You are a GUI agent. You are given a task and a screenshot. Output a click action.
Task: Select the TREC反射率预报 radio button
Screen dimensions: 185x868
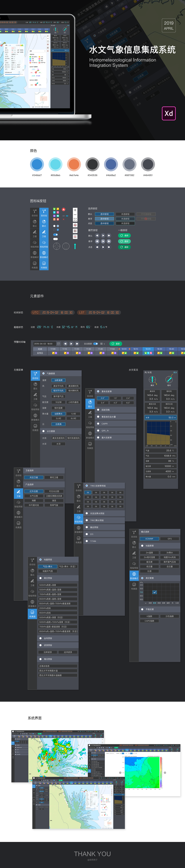87,486
